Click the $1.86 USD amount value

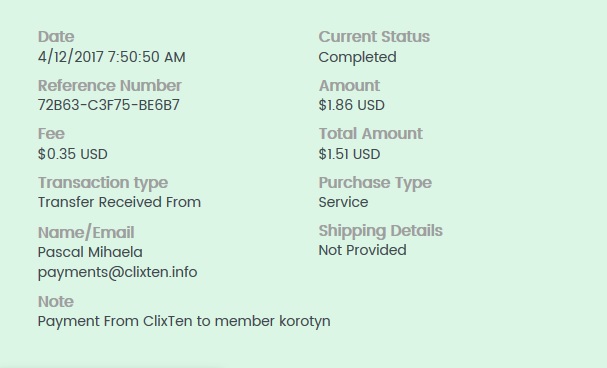pyautogui.click(x=352, y=105)
